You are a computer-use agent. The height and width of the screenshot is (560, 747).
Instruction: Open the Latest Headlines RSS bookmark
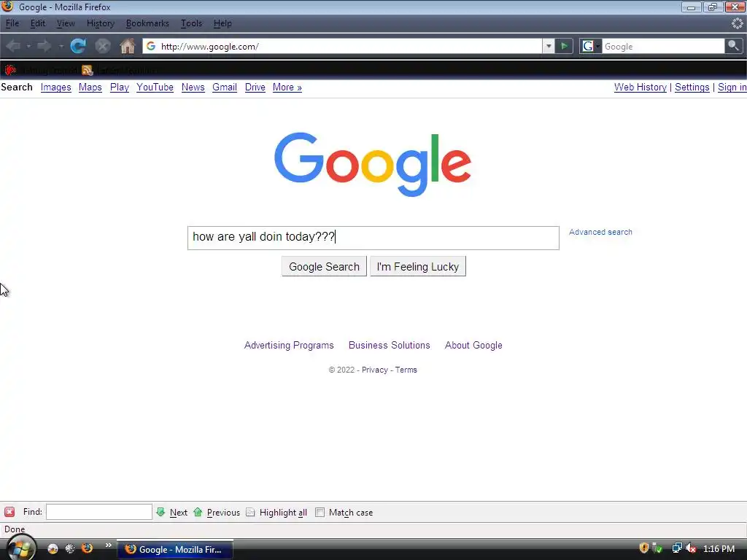(120, 71)
